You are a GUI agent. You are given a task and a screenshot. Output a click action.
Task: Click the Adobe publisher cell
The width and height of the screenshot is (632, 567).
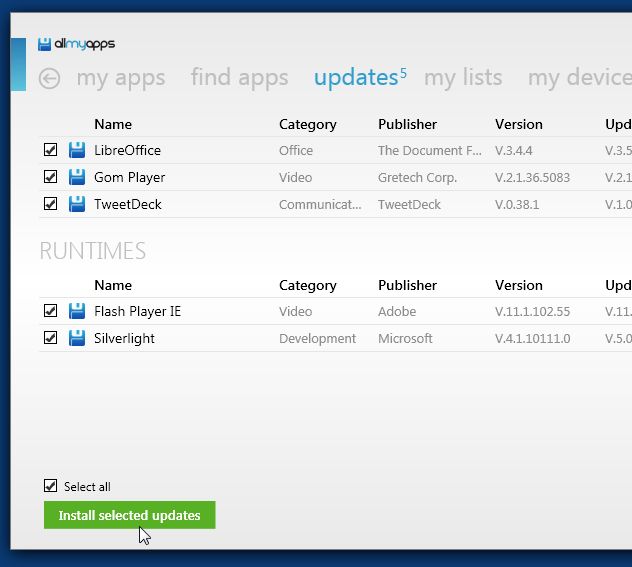click(397, 311)
